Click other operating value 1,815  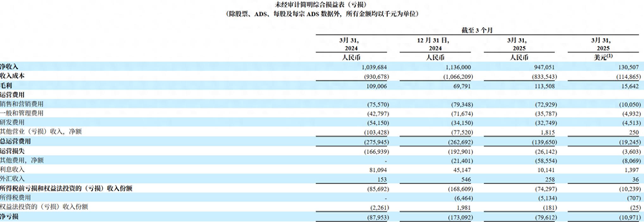tap(548, 133)
